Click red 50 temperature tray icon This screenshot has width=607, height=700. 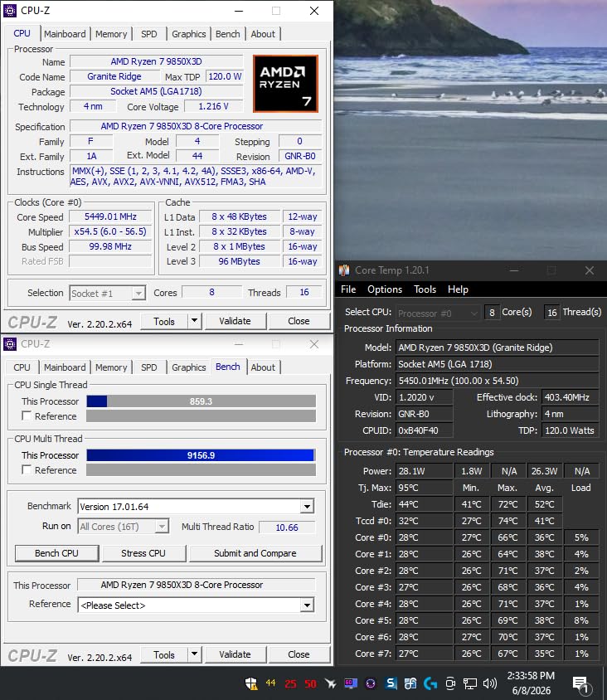(311, 683)
